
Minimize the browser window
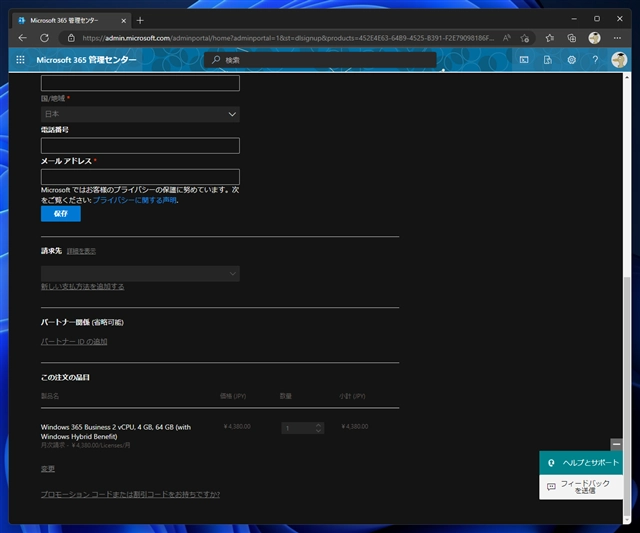point(574,19)
